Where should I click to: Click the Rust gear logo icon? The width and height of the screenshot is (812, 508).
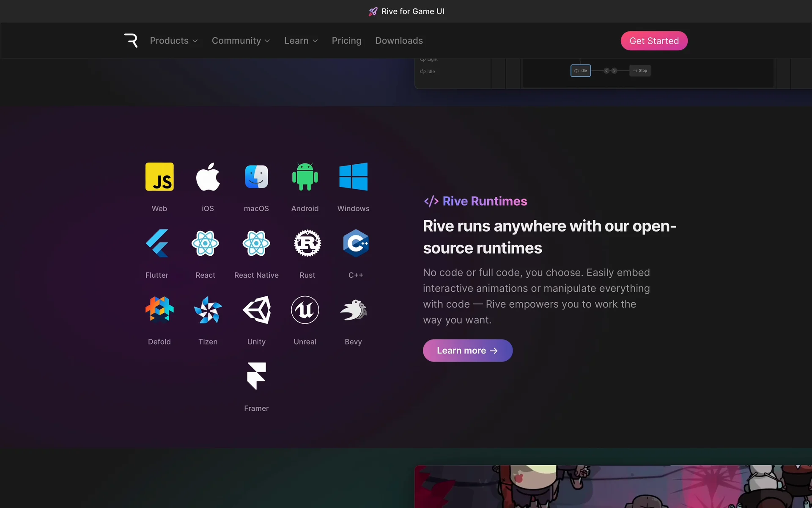[x=307, y=243]
